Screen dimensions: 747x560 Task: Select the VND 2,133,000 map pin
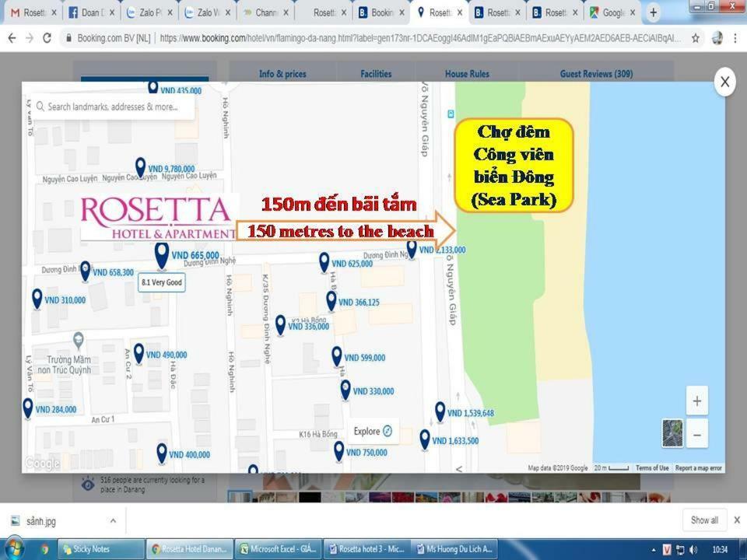[412, 249]
